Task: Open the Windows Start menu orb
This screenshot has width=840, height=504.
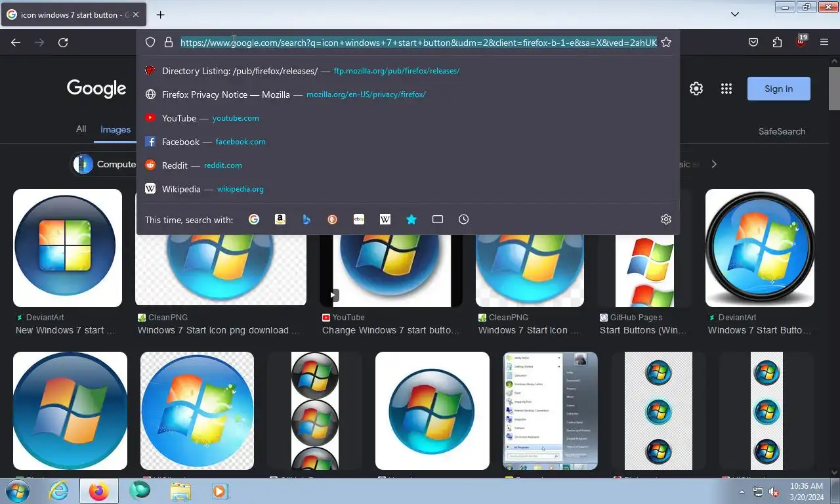Action: 18,491
